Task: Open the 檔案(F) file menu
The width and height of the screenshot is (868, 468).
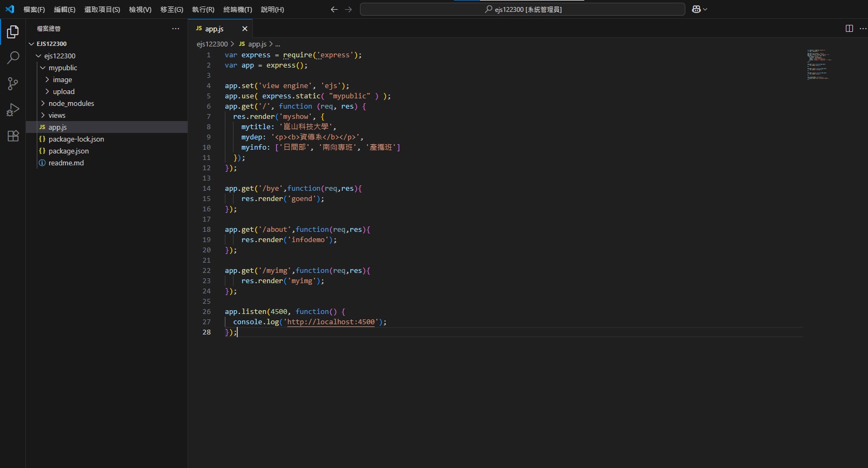Action: tap(34, 9)
